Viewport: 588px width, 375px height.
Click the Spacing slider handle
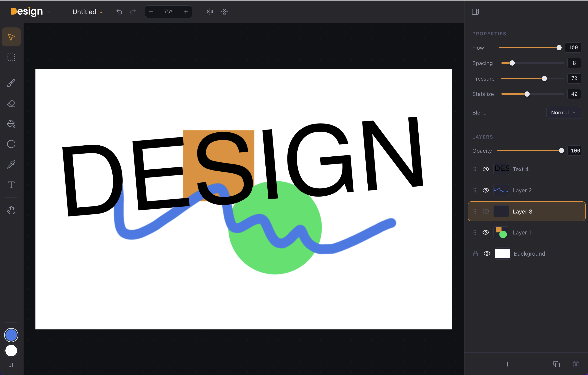click(x=512, y=63)
